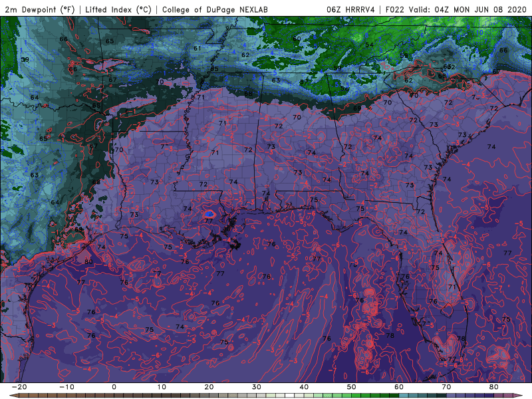Click the small blue closed contour in Louisiana
Viewport: 532px width, 399px height.
coord(209,214)
